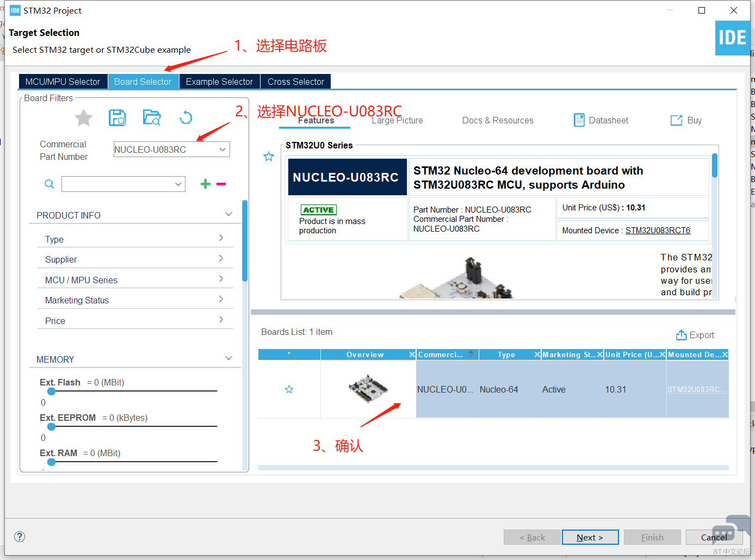Expand the MCU / MPU Series filter
This screenshot has height=560, width=755.
[x=221, y=278]
